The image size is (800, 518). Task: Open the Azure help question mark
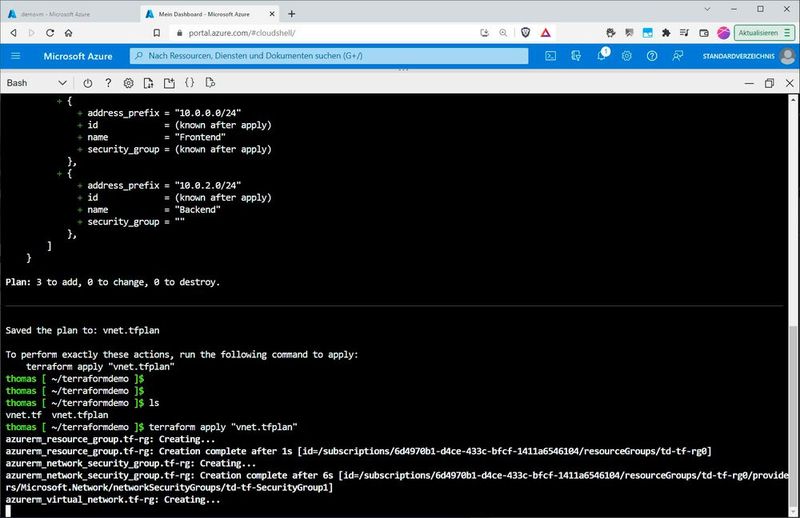pyautogui.click(x=652, y=56)
